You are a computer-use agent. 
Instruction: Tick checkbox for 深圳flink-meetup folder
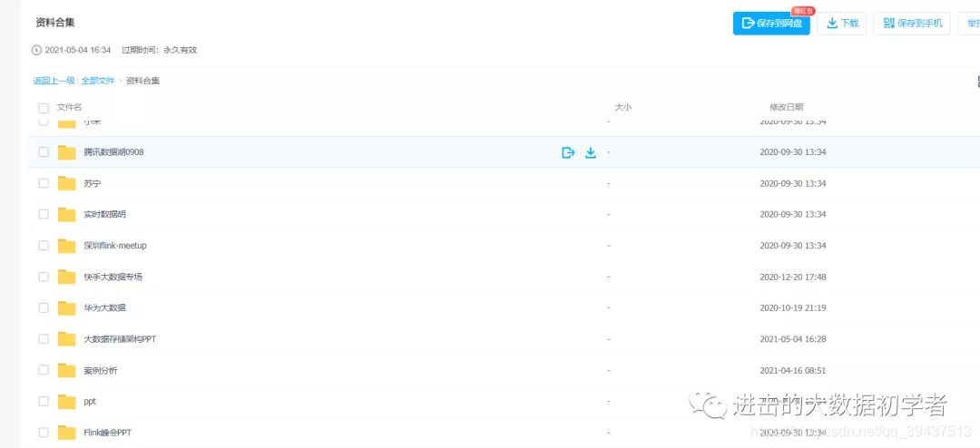click(44, 246)
